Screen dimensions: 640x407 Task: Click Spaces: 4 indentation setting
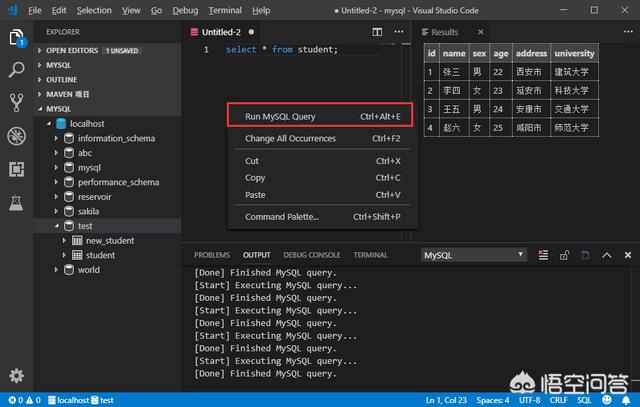pyautogui.click(x=493, y=400)
